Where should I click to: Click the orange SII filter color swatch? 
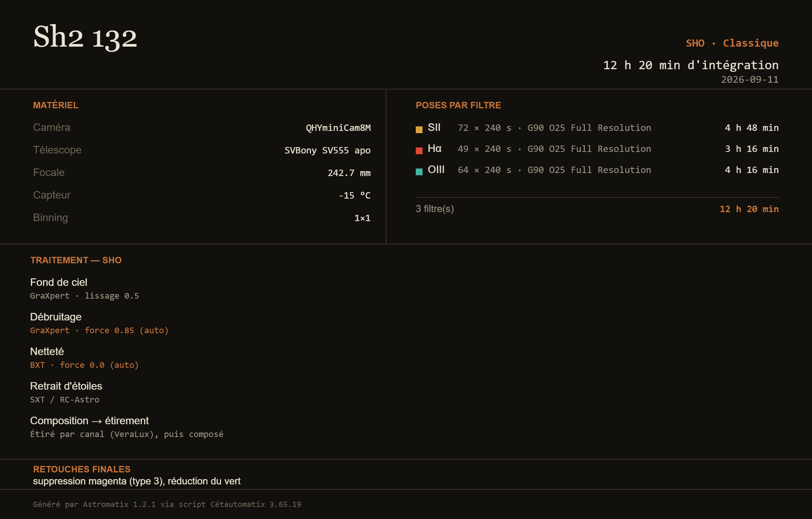pyautogui.click(x=419, y=130)
